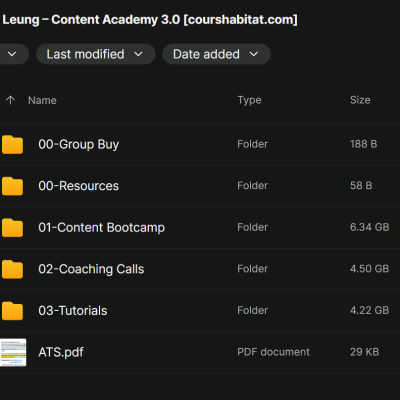Open the Last modified filter dropdown
This screenshot has height=400, width=400.
[96, 54]
